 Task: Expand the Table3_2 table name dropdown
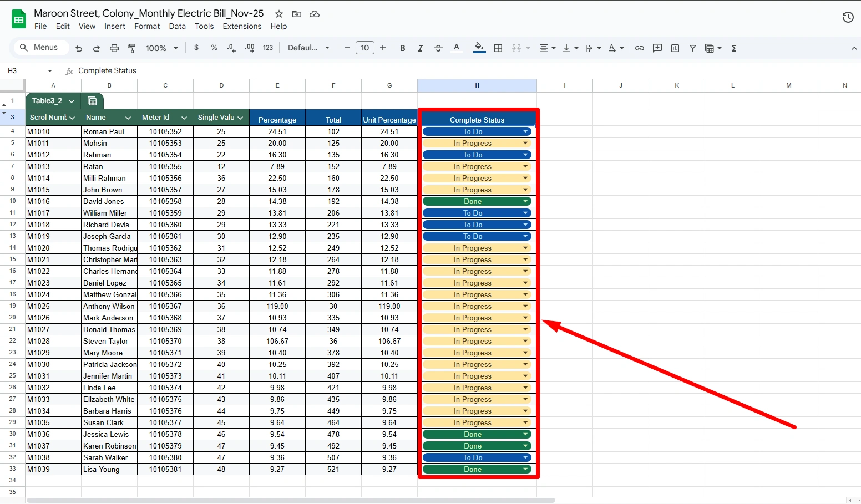[72, 101]
